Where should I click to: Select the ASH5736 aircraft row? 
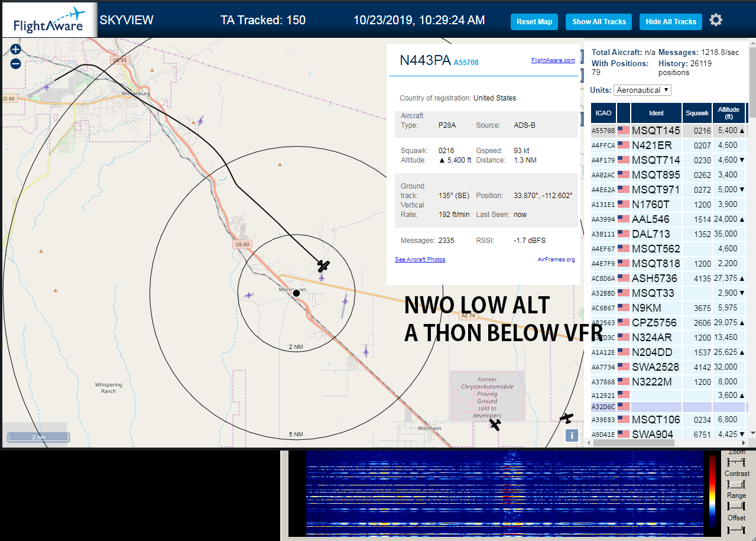click(669, 278)
